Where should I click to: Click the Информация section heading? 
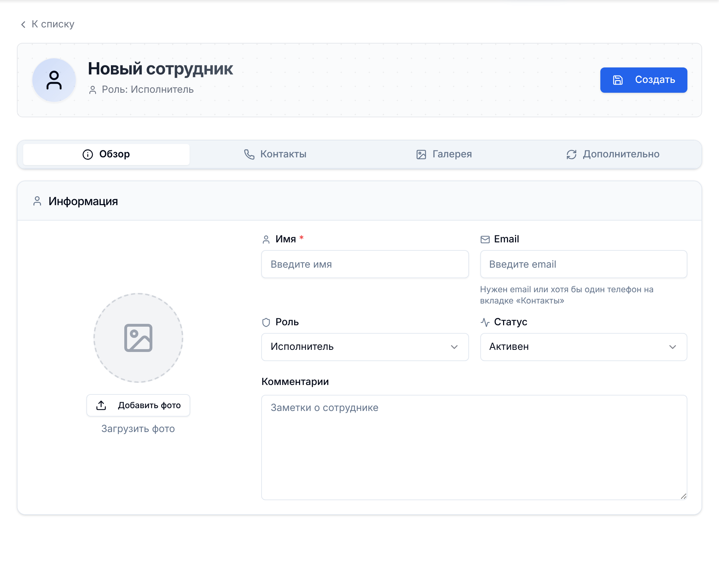tap(83, 201)
